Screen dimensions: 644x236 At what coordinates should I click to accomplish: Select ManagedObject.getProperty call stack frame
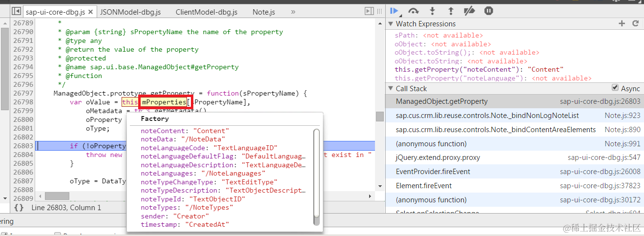515,101
